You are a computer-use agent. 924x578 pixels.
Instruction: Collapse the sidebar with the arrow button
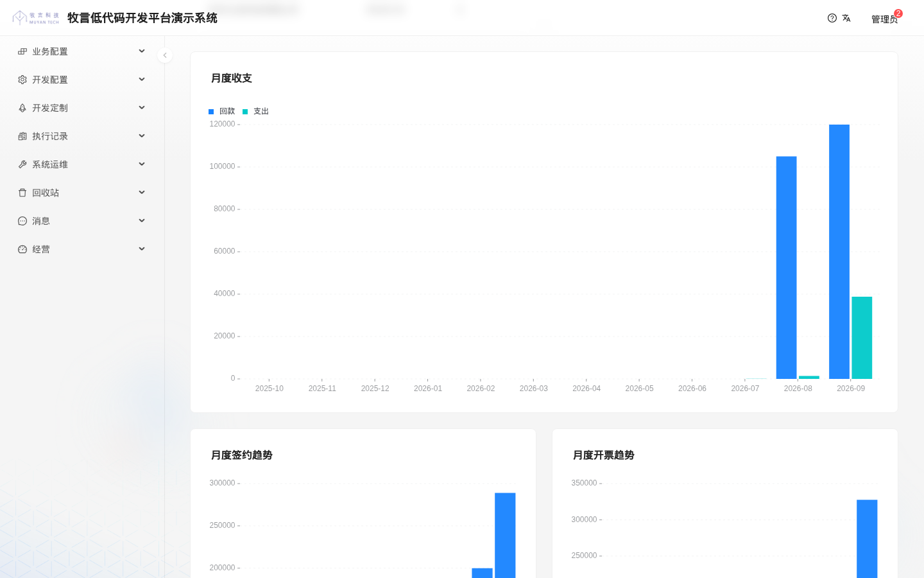tap(165, 55)
